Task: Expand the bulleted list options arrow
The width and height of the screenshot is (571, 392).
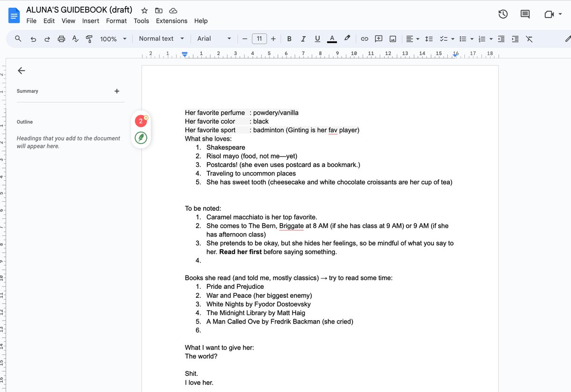Action: 472,39
